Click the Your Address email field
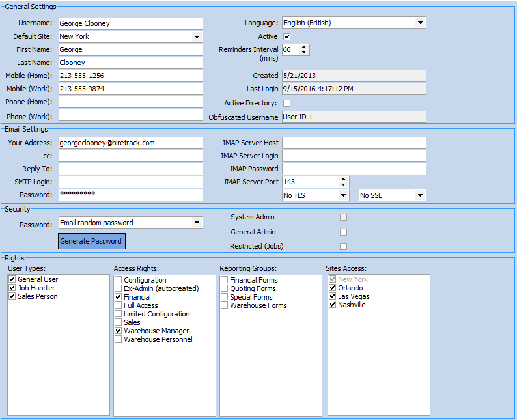Screen dimensions: 517x420 pyautogui.click(x=130, y=143)
